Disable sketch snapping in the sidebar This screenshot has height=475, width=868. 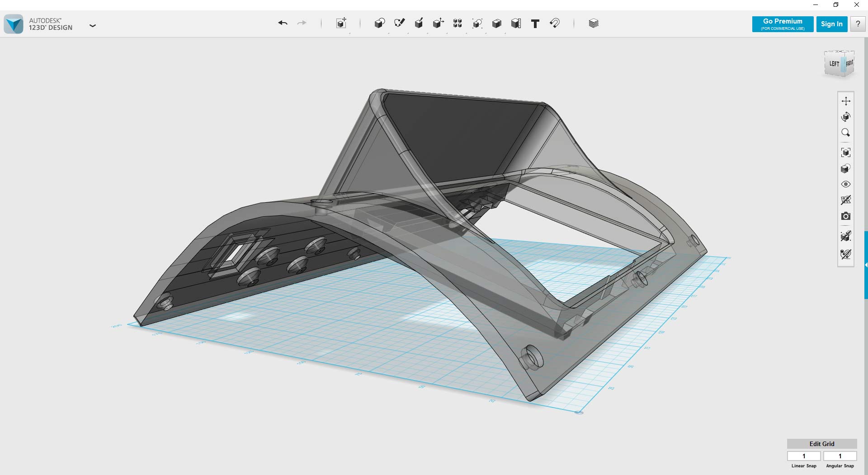click(x=846, y=254)
